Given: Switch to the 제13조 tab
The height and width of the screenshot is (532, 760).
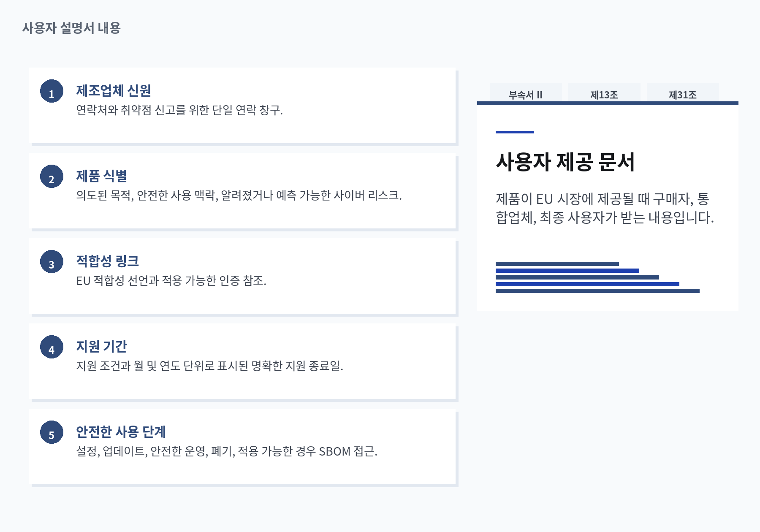Looking at the screenshot, I should click(x=604, y=93).
